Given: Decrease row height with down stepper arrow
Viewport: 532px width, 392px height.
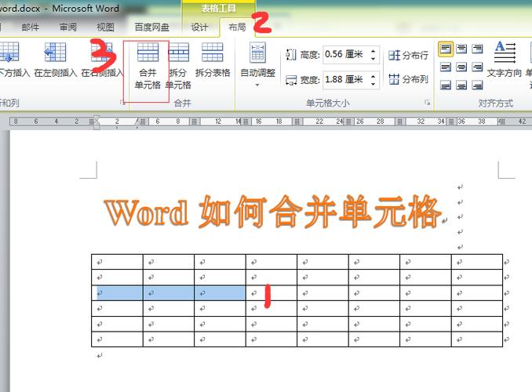Looking at the screenshot, I should 373,59.
